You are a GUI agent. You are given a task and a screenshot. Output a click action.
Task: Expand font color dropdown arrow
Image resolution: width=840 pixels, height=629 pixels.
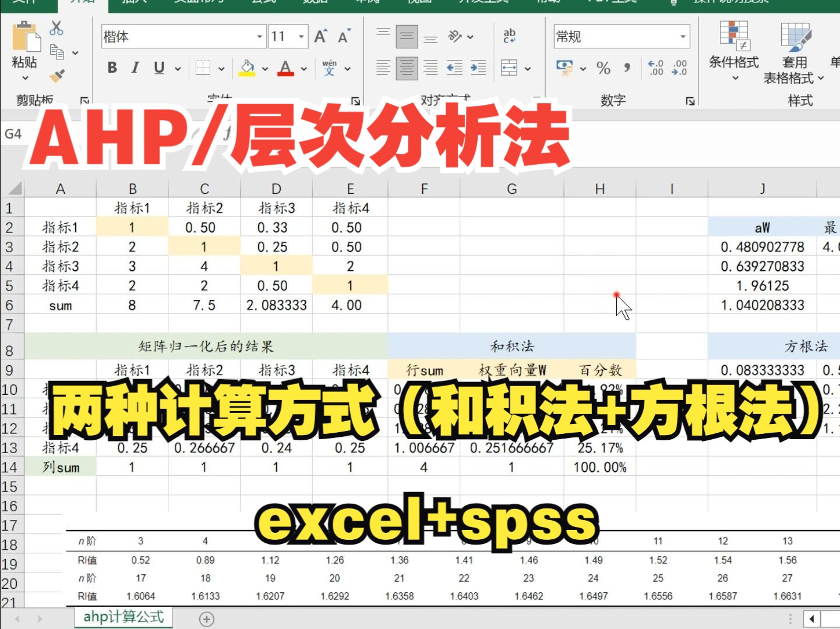point(304,69)
